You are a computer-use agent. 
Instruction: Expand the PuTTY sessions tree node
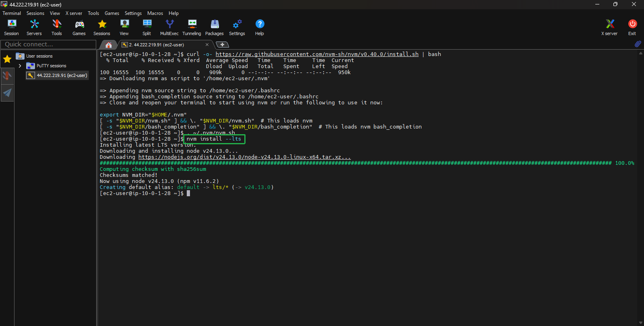point(20,66)
